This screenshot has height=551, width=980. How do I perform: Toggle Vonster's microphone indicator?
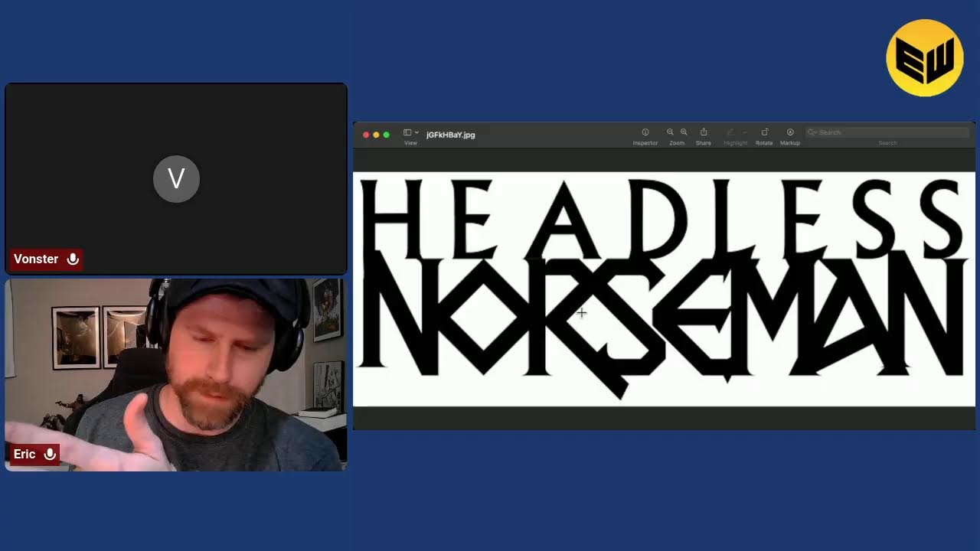(x=73, y=259)
